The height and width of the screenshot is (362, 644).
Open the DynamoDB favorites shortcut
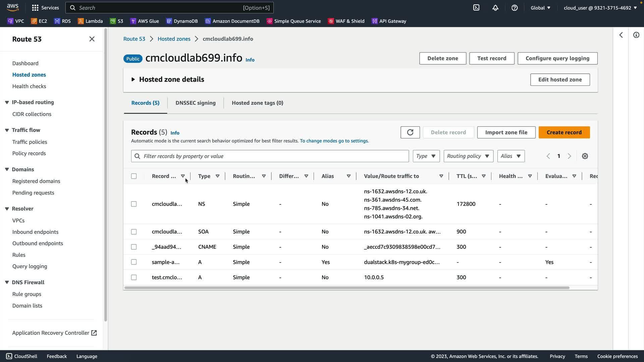[182, 21]
